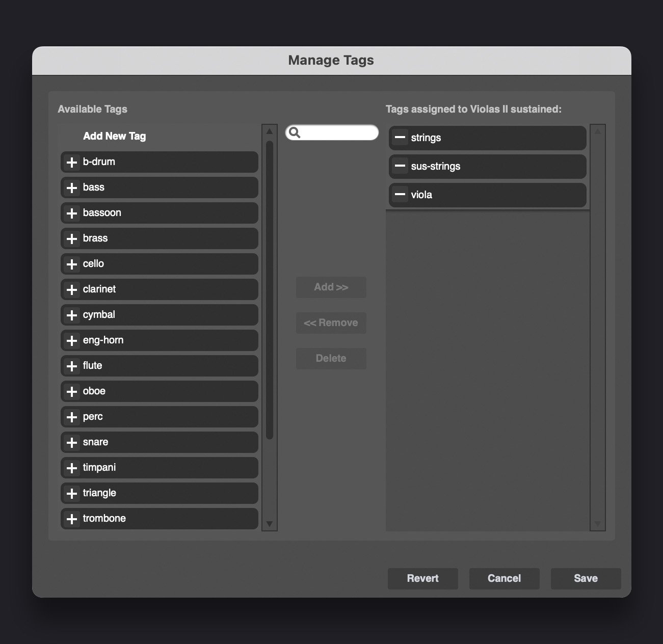Viewport: 663px width, 644px height.
Task: Click plus icon for cymbal tag
Action: pos(72,315)
